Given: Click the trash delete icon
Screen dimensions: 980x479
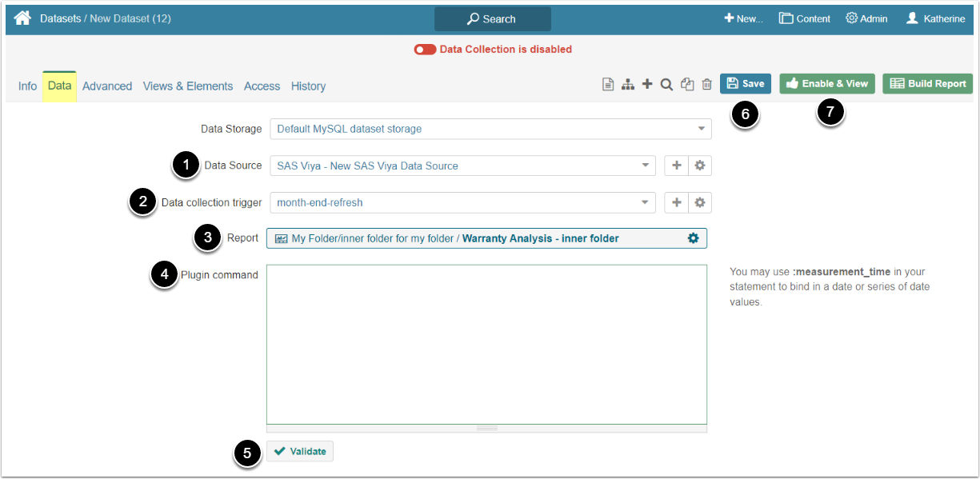Looking at the screenshot, I should pyautogui.click(x=706, y=84).
